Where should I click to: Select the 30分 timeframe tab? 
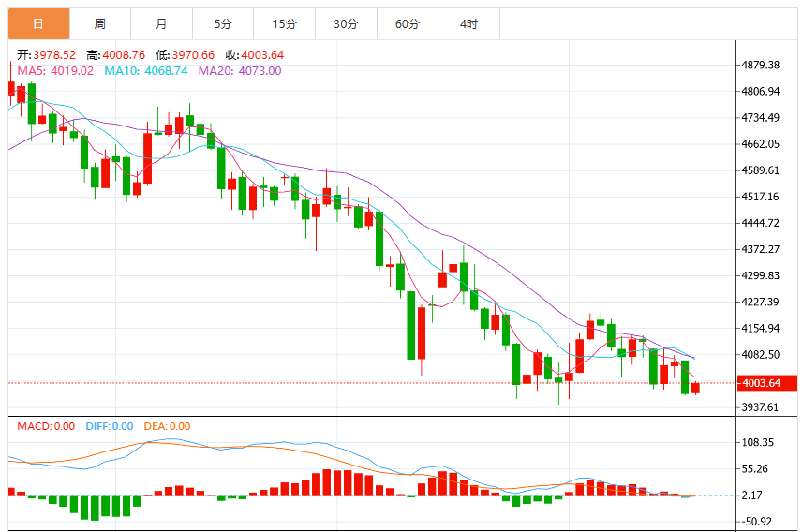click(x=346, y=24)
